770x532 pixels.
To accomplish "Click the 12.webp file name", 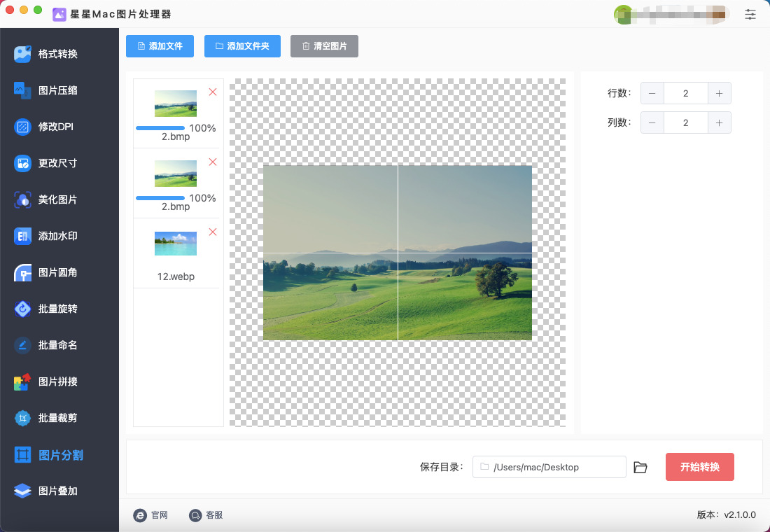I will point(176,276).
